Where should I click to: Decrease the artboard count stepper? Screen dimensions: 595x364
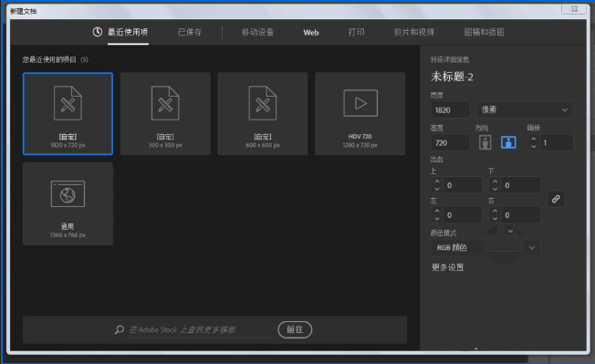534,146
